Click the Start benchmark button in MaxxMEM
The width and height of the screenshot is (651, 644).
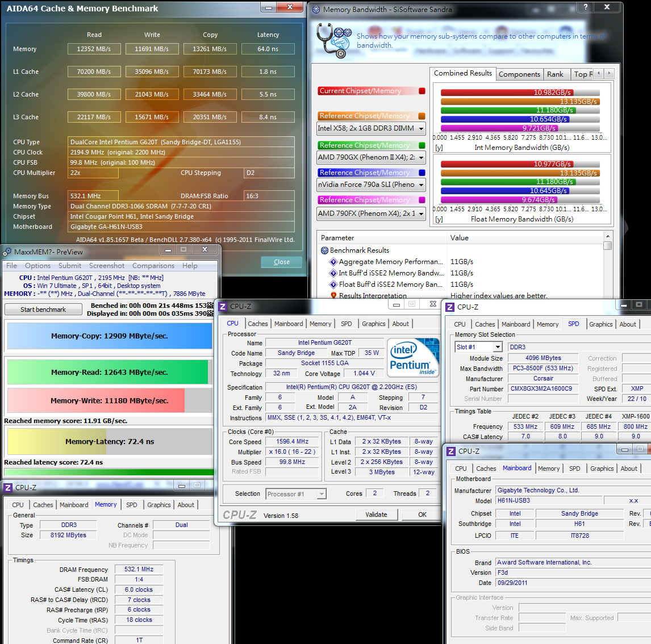pyautogui.click(x=43, y=310)
